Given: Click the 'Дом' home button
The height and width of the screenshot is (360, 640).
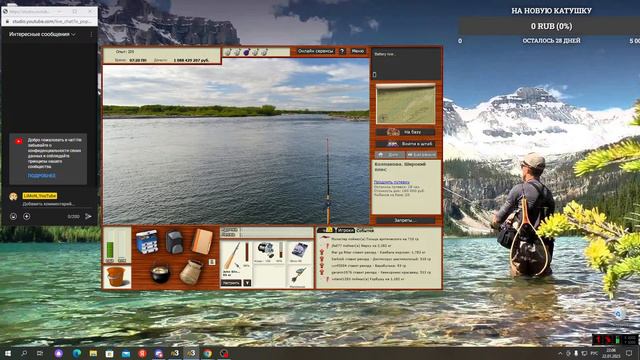Looking at the screenshot, I should (390, 155).
